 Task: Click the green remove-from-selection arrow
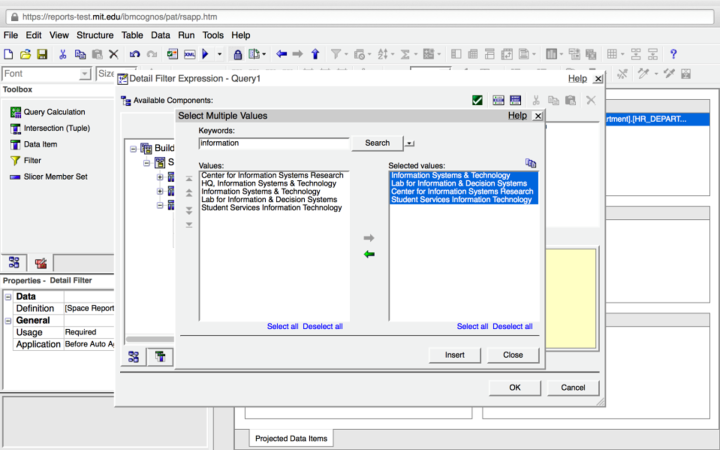click(369, 254)
